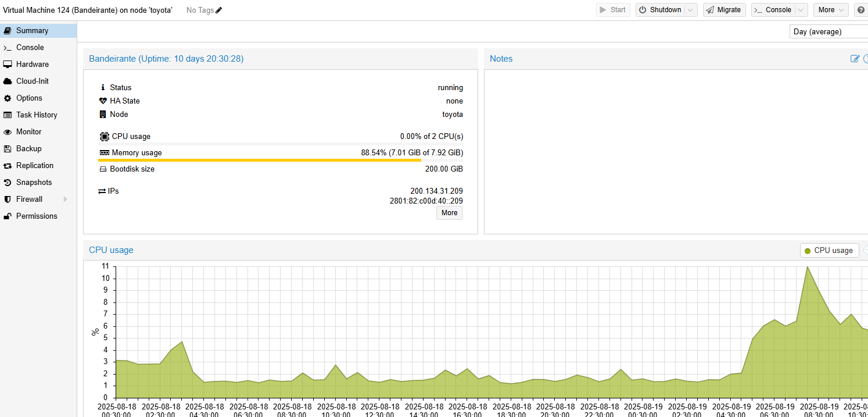Viewport: 868px width, 417px height.
Task: Expand the Firewall submenu arrow
Action: point(65,199)
